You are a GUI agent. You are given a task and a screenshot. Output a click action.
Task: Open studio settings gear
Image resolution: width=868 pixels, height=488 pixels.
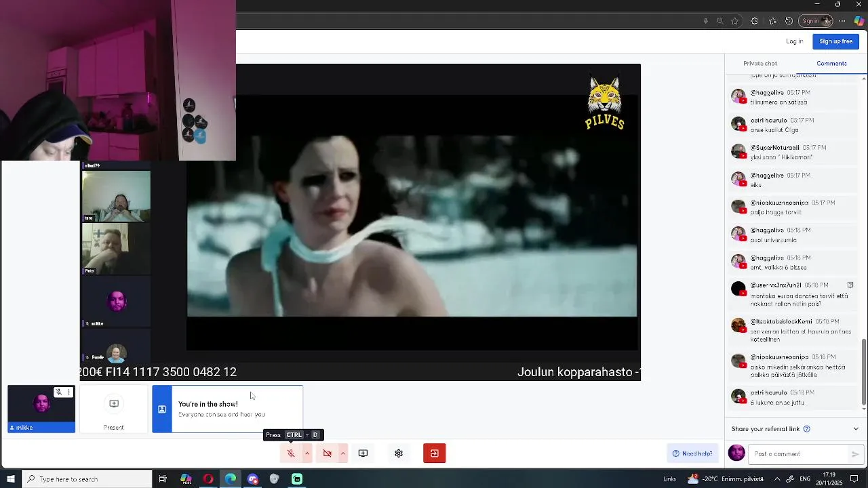point(399,453)
